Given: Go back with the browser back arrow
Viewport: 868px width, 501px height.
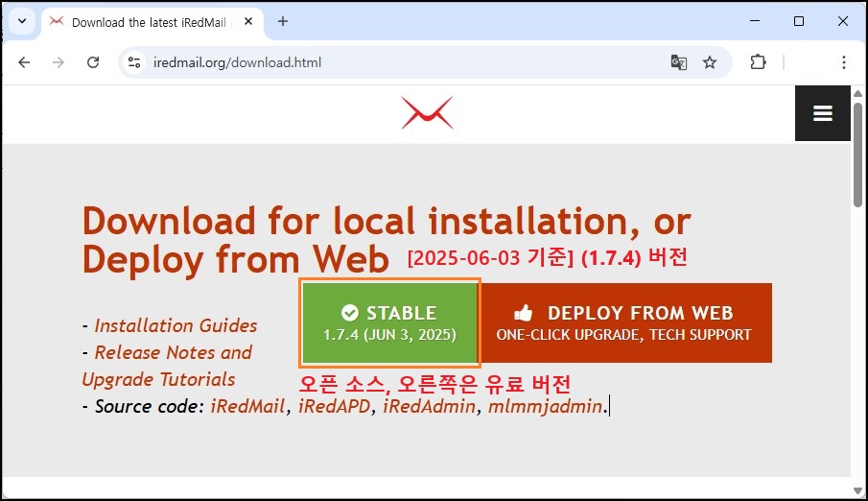Looking at the screenshot, I should click(x=24, y=62).
